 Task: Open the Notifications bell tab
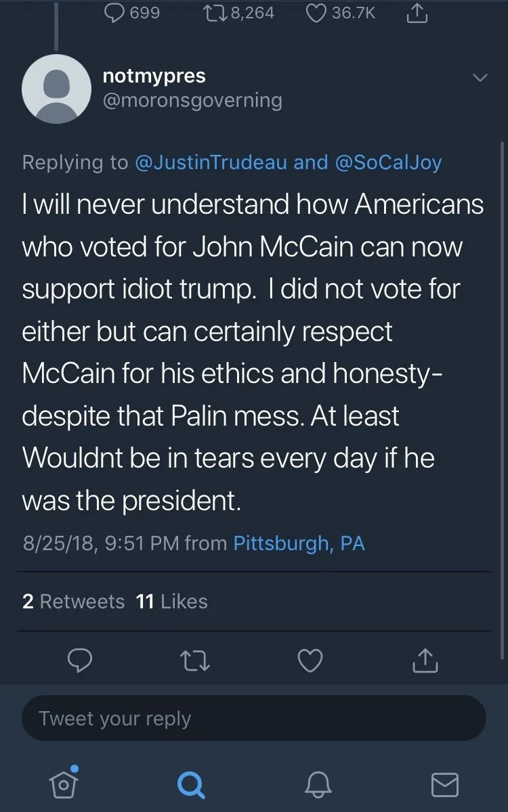pyautogui.click(x=318, y=785)
